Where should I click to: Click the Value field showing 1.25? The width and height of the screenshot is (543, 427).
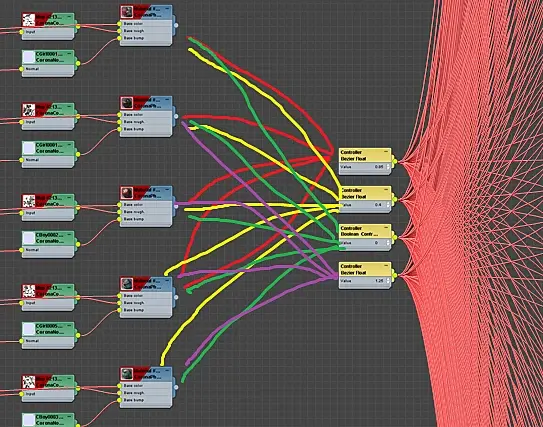[364, 281]
